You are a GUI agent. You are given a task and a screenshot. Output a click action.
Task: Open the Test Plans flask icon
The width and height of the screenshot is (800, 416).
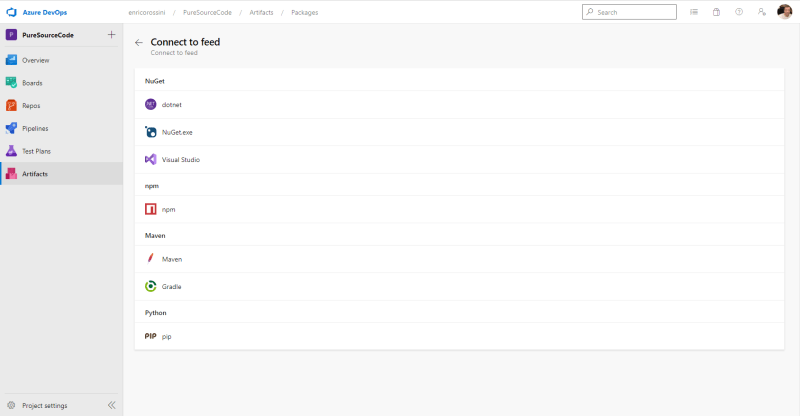point(11,151)
